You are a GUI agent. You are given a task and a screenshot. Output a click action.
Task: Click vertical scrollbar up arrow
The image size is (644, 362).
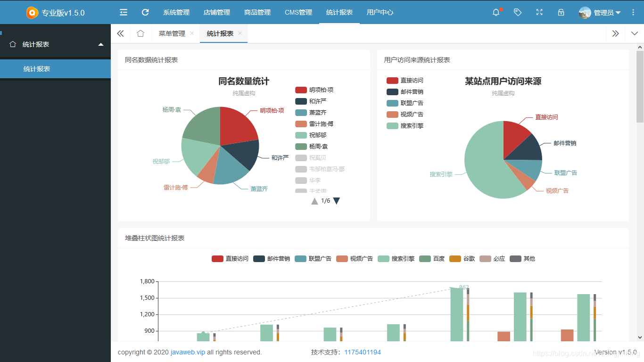pos(640,47)
